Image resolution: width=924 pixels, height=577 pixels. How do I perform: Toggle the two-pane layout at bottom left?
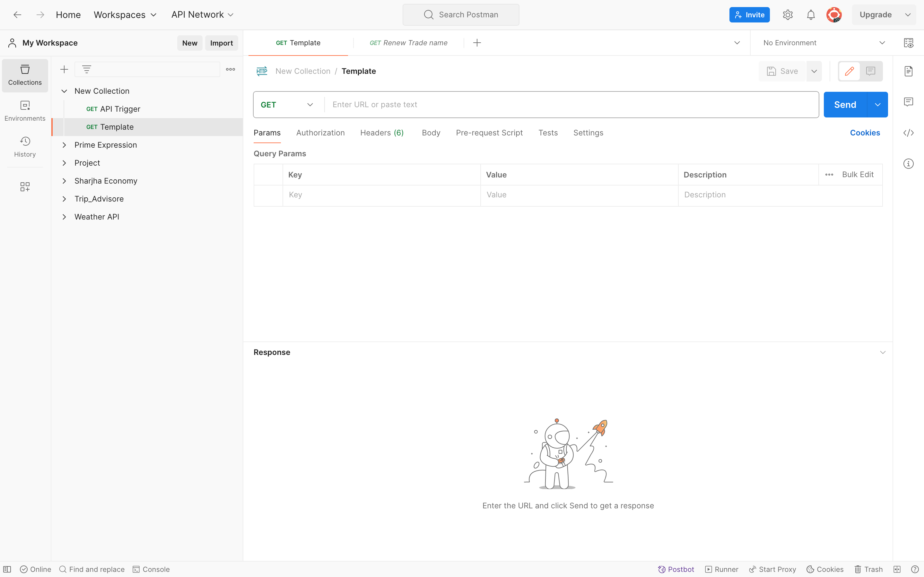[7, 569]
